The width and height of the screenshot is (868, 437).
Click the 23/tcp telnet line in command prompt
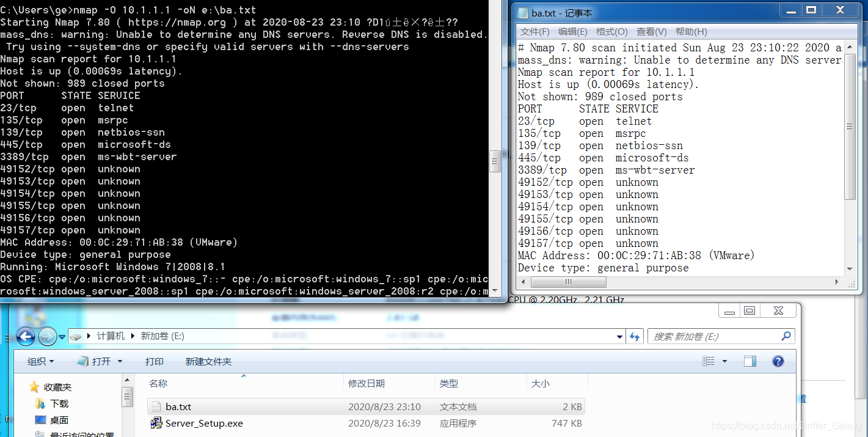point(67,108)
